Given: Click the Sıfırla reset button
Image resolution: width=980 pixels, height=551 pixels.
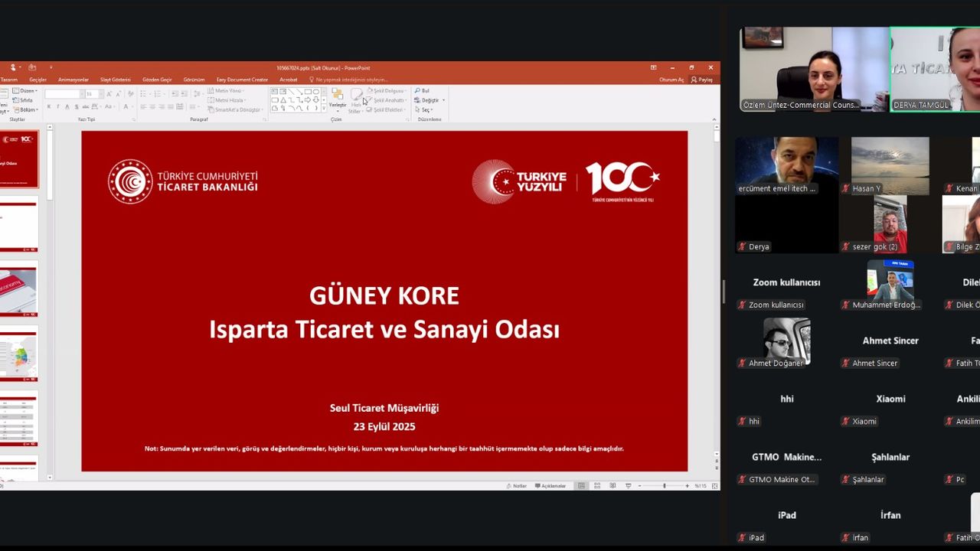Looking at the screenshot, I should (x=24, y=100).
